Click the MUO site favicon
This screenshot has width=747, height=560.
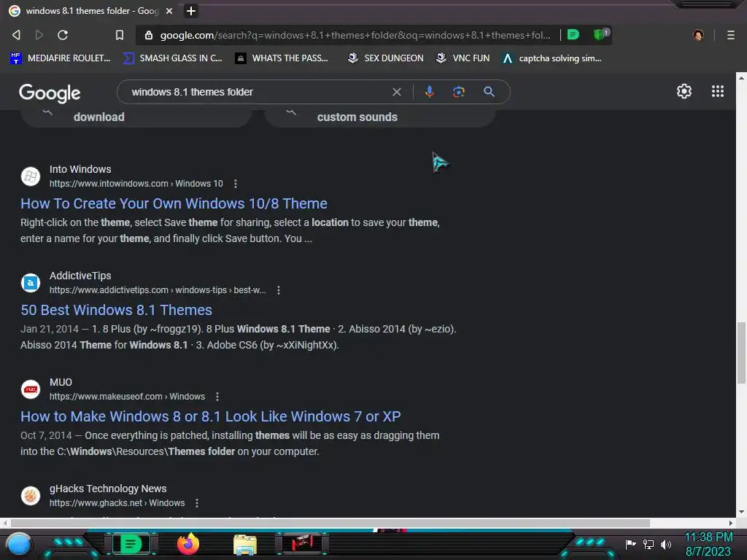coord(31,389)
